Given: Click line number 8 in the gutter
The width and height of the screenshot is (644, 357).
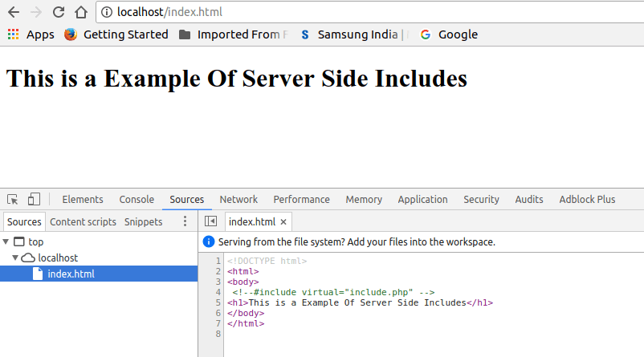Looking at the screenshot, I should 218,334.
